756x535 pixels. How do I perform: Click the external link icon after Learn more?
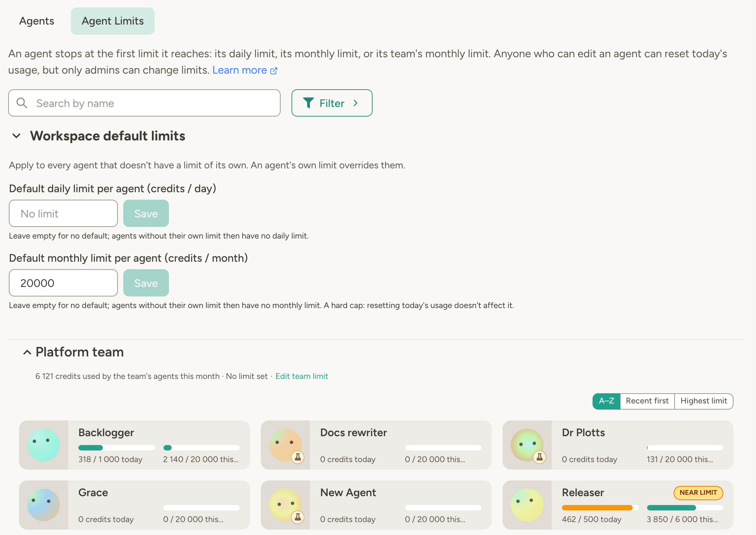coord(274,71)
